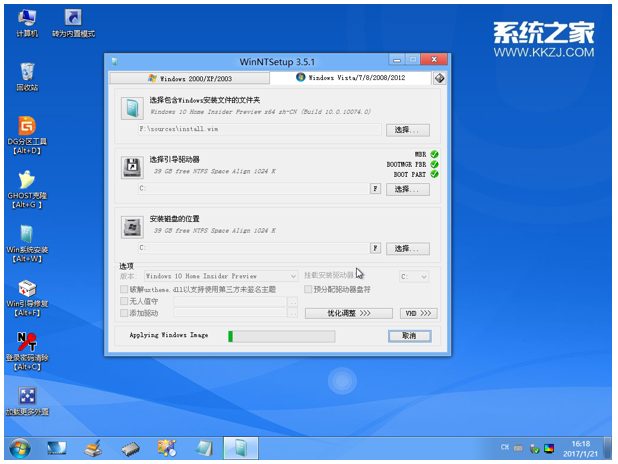Launch Win系统安装 desktop icon
This screenshot has height=464, width=618.
click(27, 243)
